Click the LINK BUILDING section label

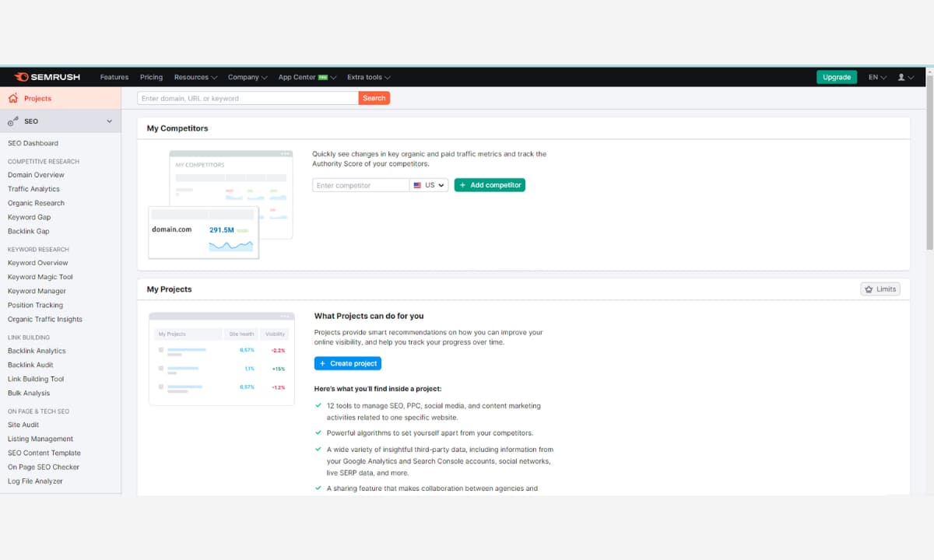pos(29,338)
